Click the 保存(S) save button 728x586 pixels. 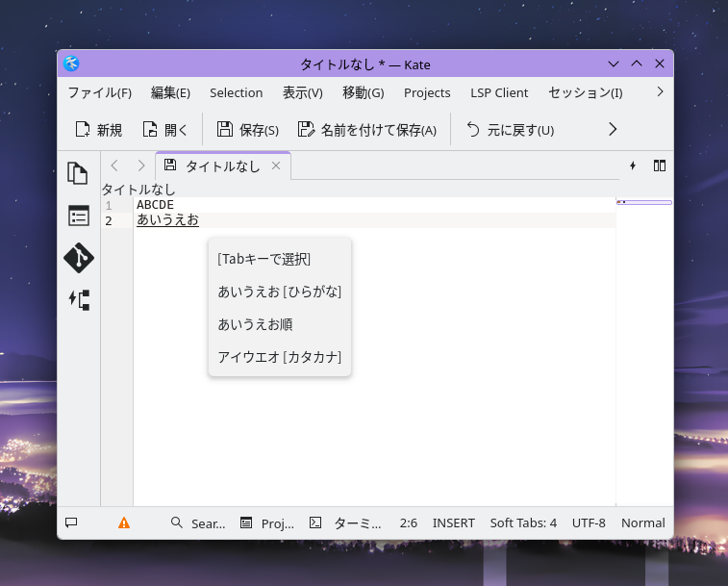(x=247, y=130)
